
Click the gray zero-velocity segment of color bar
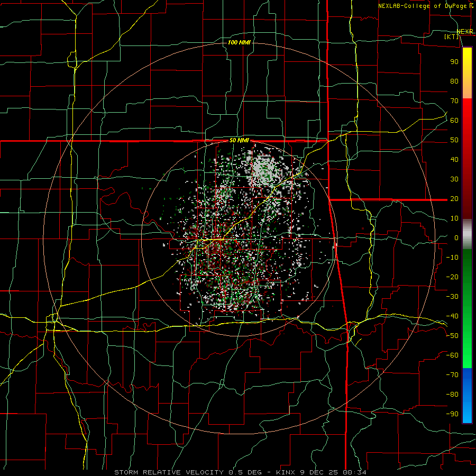467,234
